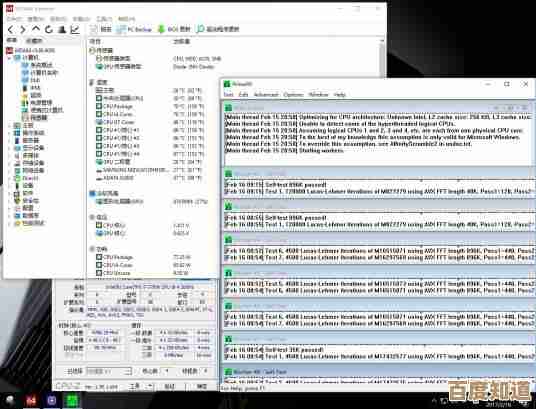The width and height of the screenshot is (536, 409).
Task: Click the 工具 button in CPU-Z
Action: (134, 386)
